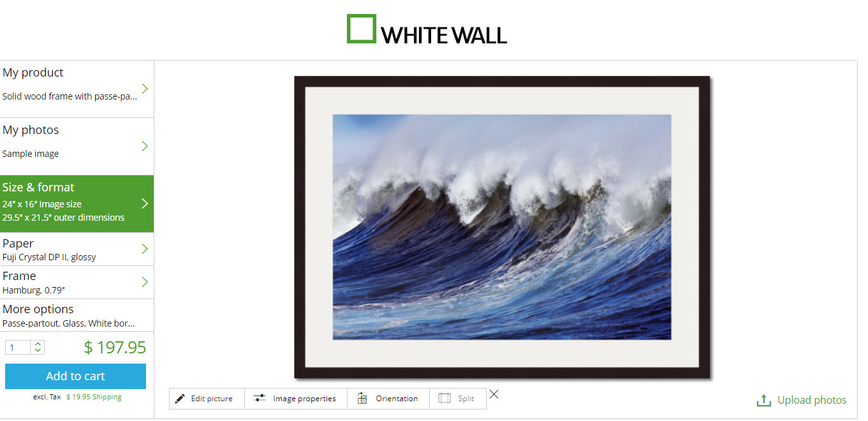868x421 pixels.
Task: Click the Fuji Crystal DP II, glossy text
Action: tap(49, 257)
